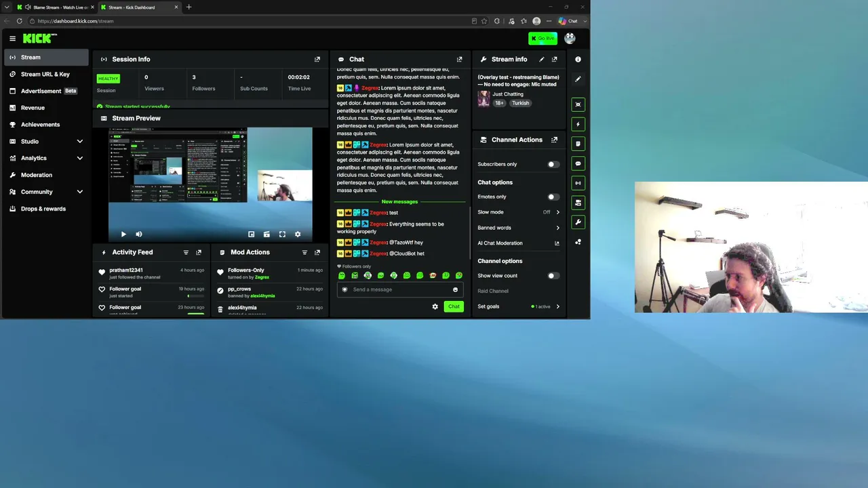Edit the Stream info with the pencil icon

pyautogui.click(x=541, y=60)
